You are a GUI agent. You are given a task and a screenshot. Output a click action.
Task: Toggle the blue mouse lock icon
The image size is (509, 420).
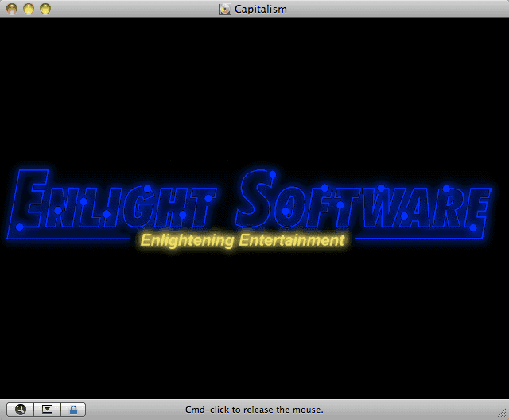click(73, 410)
